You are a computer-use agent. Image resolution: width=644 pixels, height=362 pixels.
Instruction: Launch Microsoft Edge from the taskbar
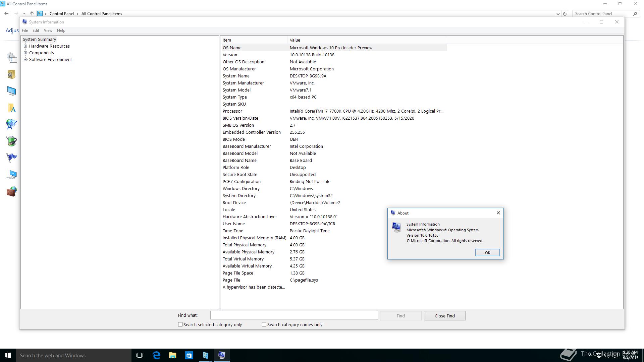pos(156,355)
